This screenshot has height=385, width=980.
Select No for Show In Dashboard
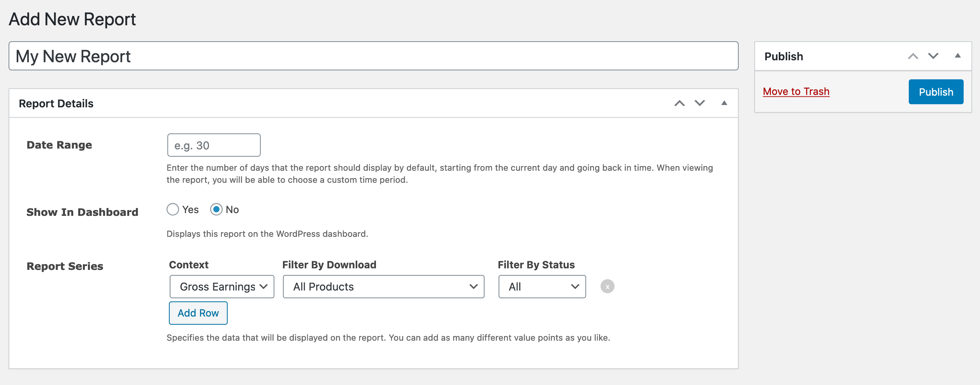click(216, 210)
